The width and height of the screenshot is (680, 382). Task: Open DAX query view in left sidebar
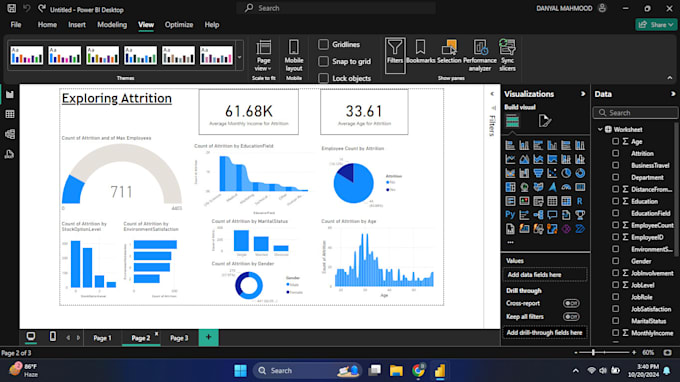10,154
